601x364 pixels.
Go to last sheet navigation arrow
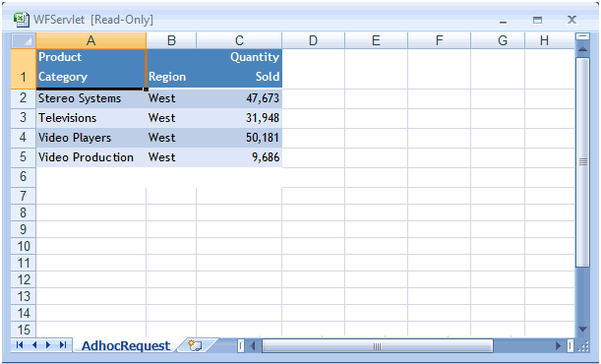coord(63,345)
